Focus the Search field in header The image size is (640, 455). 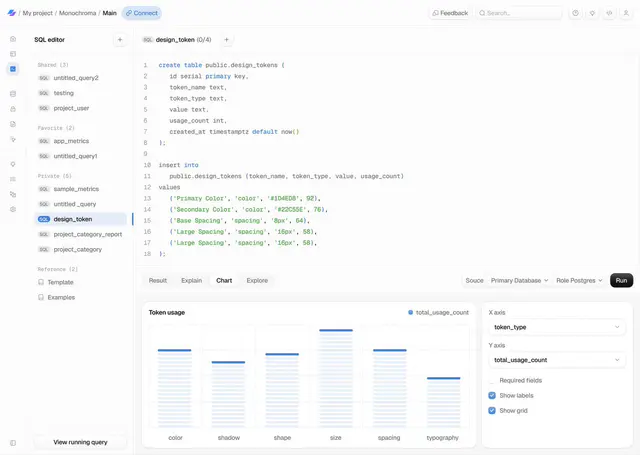(519, 13)
